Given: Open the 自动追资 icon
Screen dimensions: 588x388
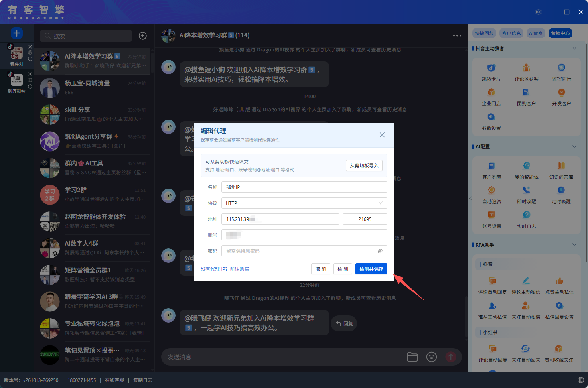Looking at the screenshot, I should (491, 190).
